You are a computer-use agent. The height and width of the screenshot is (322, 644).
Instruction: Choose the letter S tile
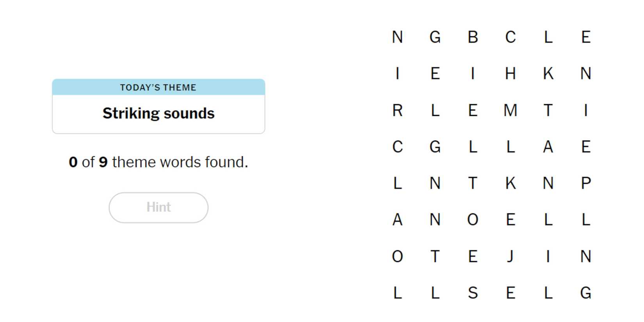pyautogui.click(x=473, y=293)
